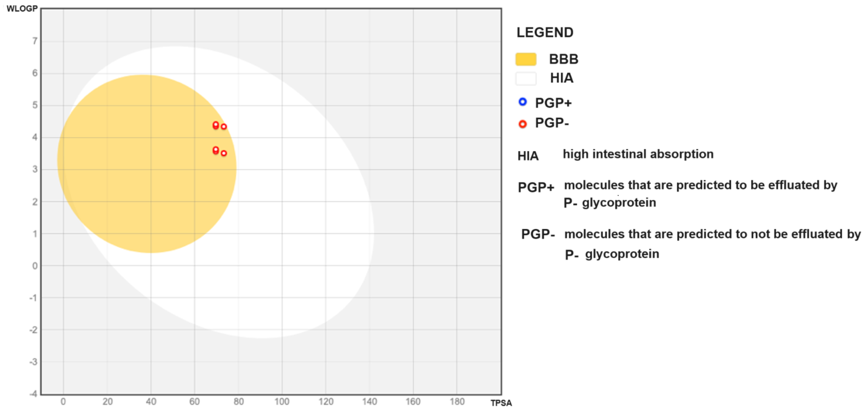Click the red PGP- legend marker
Viewport: 868px width, 413px height.
click(522, 124)
